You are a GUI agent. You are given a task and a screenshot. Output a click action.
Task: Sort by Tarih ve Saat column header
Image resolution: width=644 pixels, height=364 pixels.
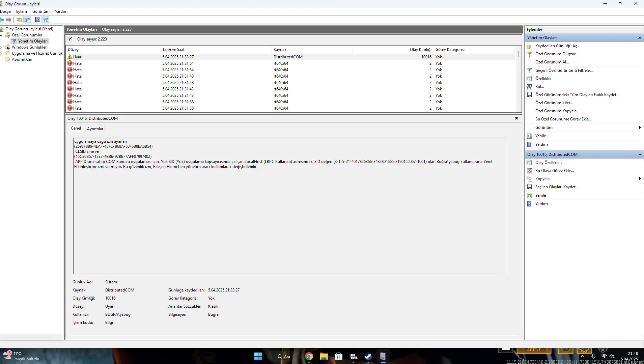216,50
